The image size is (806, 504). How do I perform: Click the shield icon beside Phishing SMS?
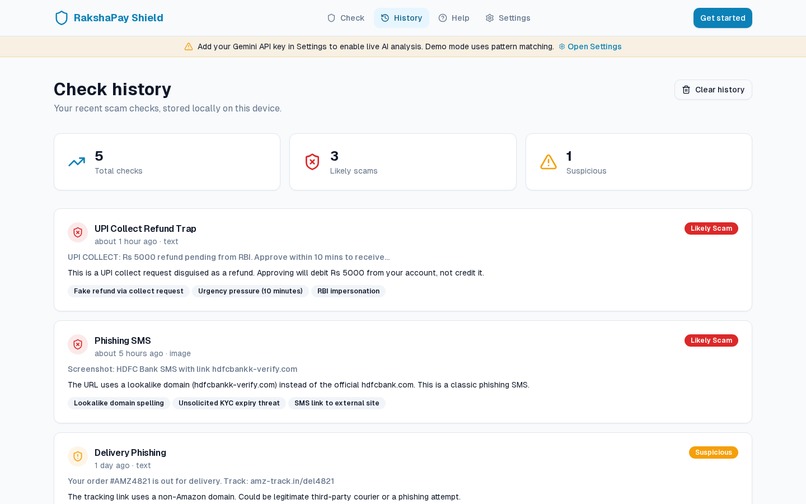[78, 345]
